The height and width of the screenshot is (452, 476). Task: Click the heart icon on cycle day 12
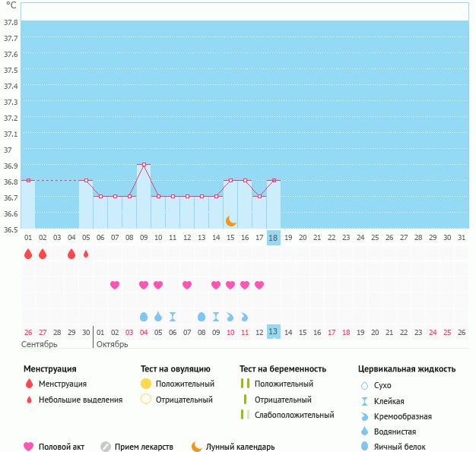pos(187,285)
